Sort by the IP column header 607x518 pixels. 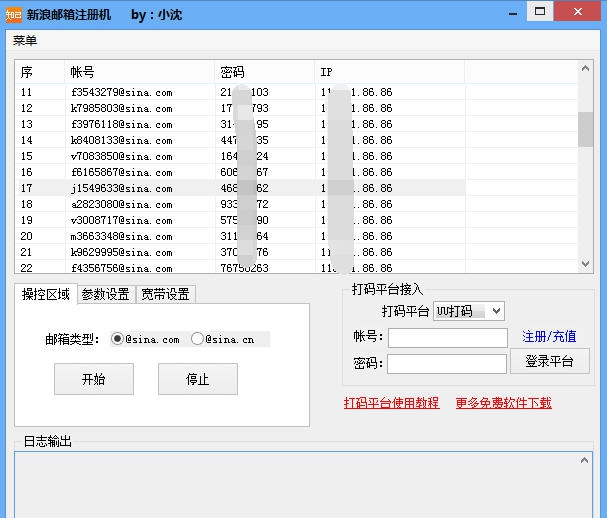click(389, 72)
